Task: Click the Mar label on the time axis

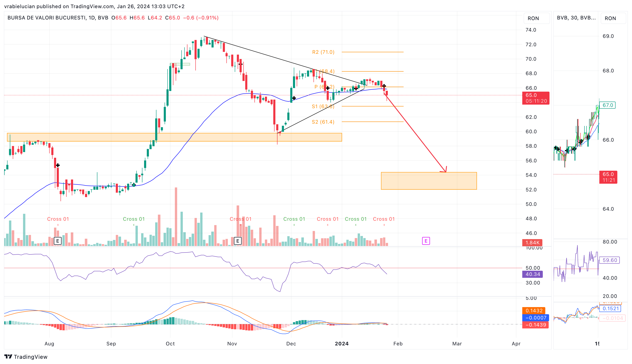Action: [457, 344]
